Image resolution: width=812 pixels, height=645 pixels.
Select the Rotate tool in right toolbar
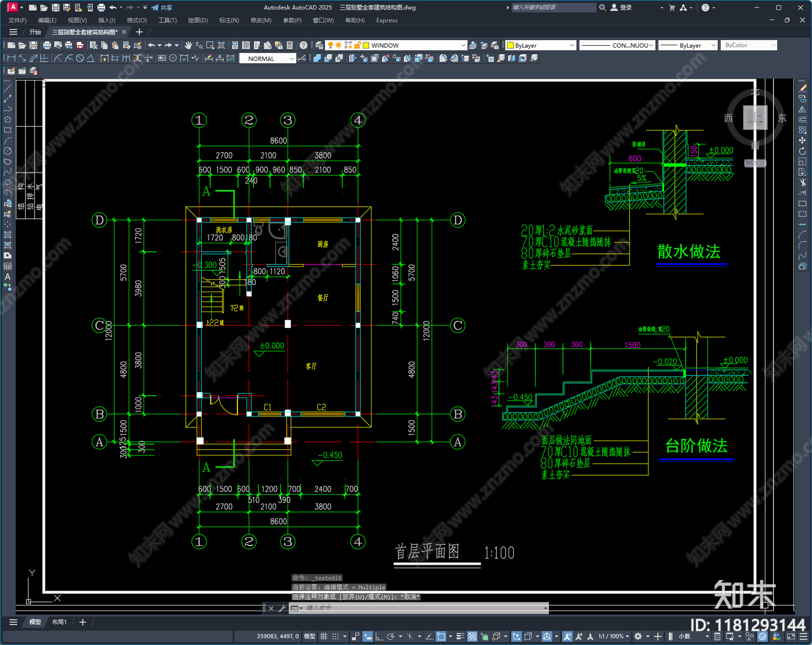[x=802, y=151]
